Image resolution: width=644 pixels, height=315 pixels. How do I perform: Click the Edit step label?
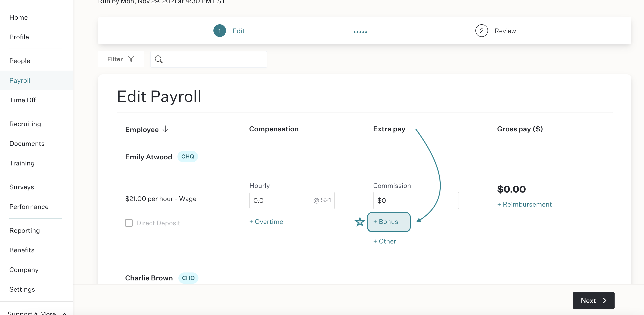[x=238, y=31]
